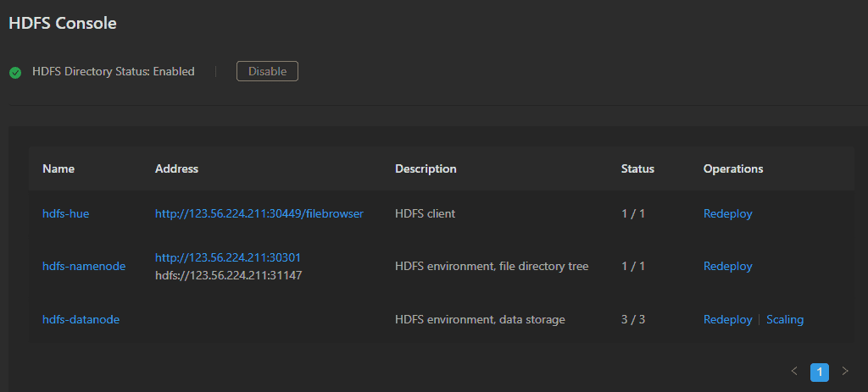Click the 3 / 3 status of hdfs-datanode
The height and width of the screenshot is (392, 868).
pos(633,319)
